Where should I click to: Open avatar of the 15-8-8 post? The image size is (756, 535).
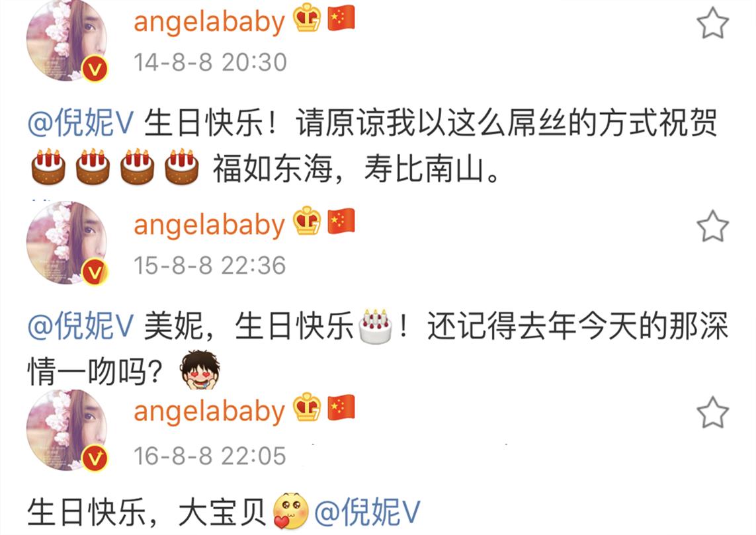click(x=67, y=243)
